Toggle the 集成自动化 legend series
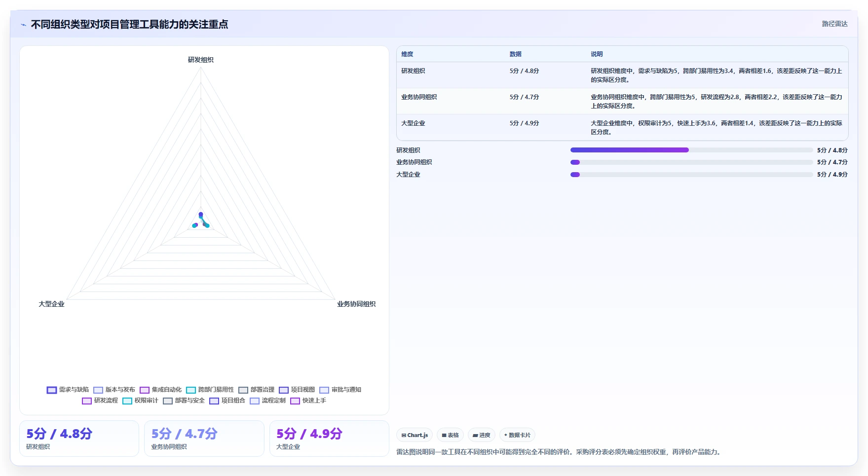This screenshot has width=868, height=476. (x=160, y=390)
